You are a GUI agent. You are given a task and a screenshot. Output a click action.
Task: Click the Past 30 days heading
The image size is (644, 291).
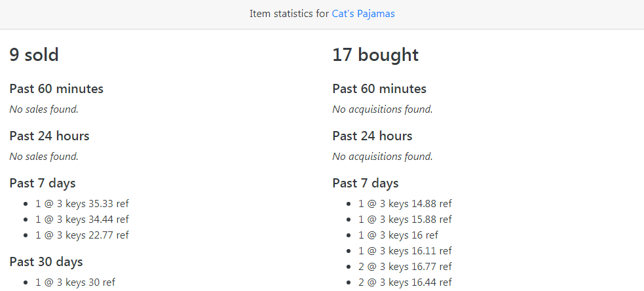(x=46, y=262)
